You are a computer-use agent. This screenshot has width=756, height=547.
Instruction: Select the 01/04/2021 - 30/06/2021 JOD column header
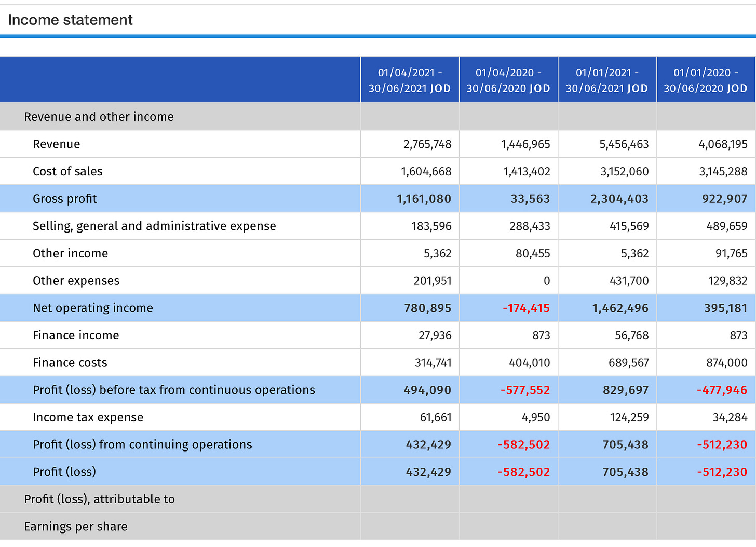coord(410,80)
